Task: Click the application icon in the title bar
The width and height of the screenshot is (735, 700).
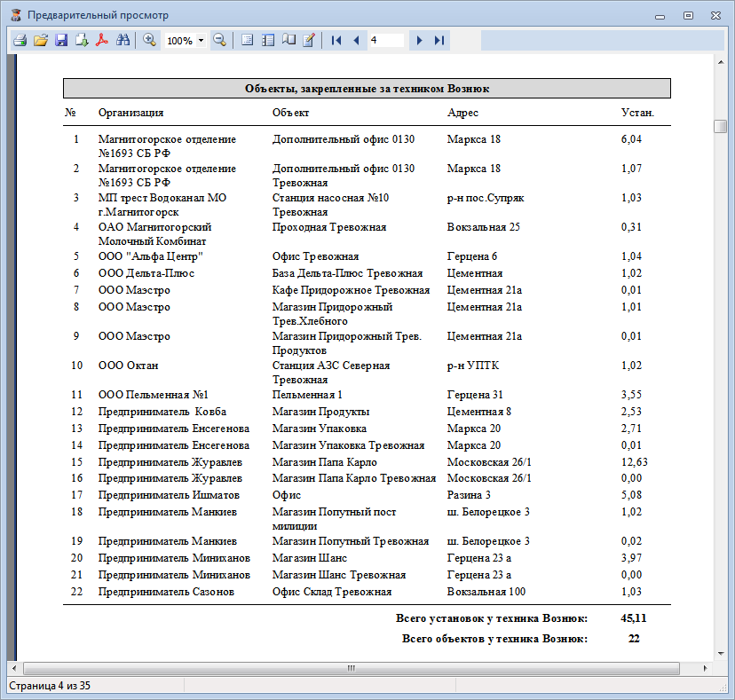Action: (16, 15)
